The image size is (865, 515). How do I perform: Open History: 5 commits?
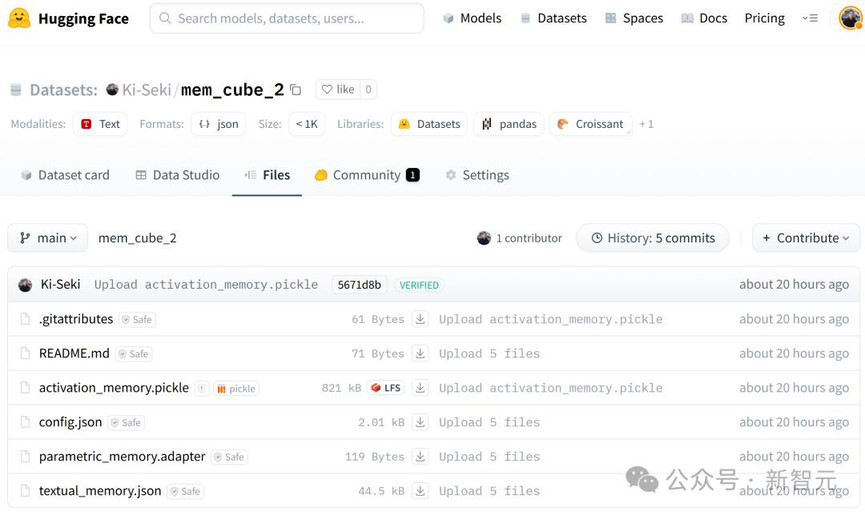(653, 238)
